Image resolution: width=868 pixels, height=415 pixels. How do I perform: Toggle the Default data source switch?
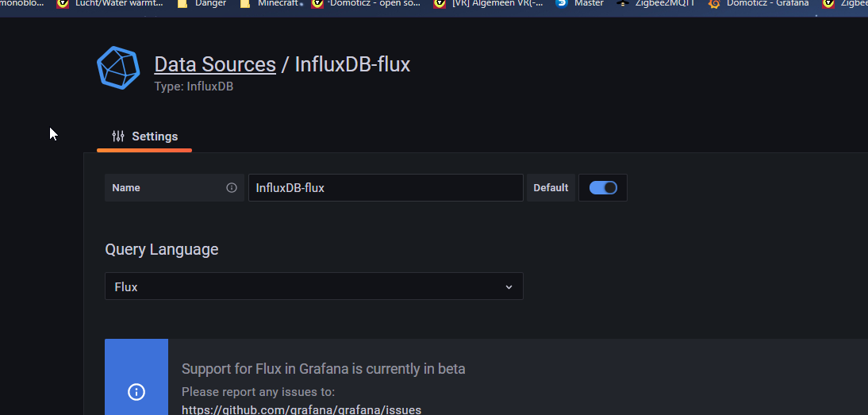(603, 187)
